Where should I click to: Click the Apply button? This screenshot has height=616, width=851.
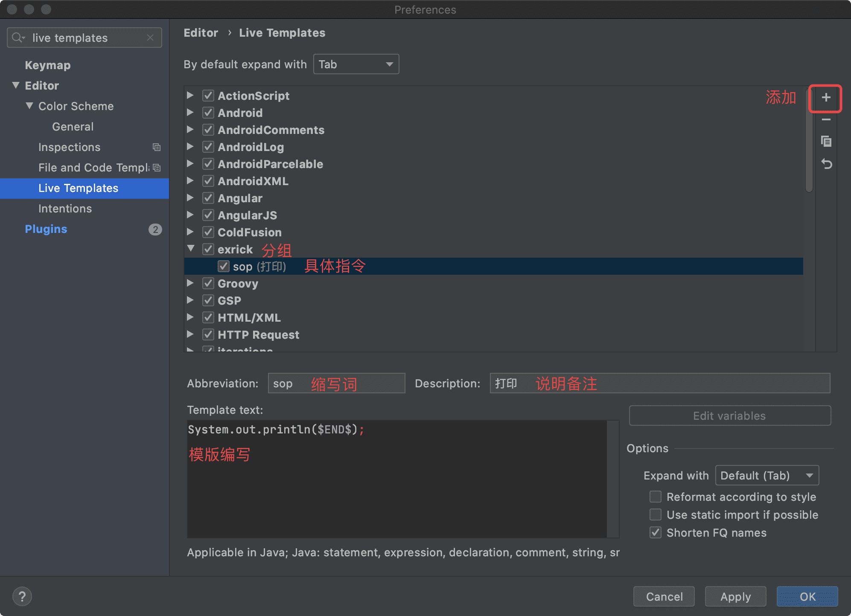(735, 596)
